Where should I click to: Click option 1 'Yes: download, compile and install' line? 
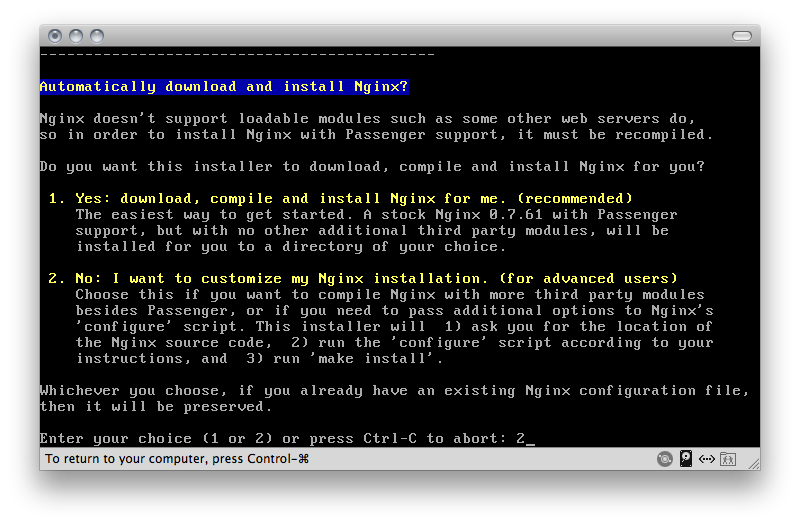pos(340,198)
